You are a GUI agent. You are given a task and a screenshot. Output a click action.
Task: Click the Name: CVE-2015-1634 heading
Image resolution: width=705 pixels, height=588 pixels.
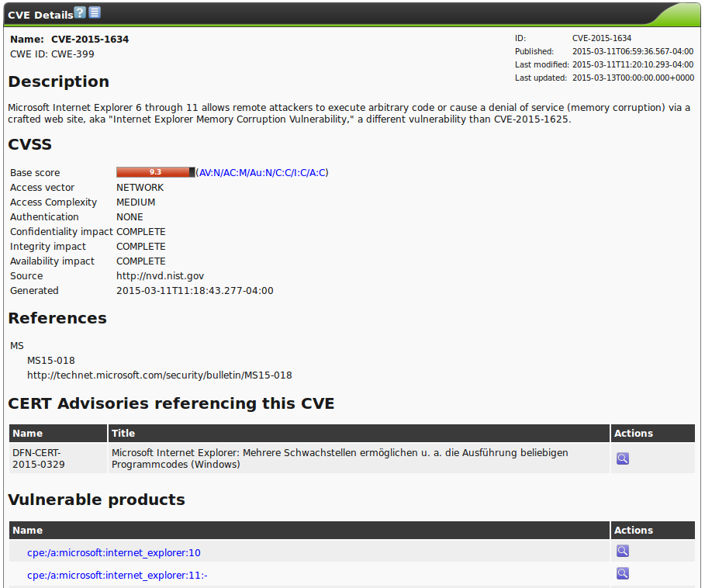(69, 40)
